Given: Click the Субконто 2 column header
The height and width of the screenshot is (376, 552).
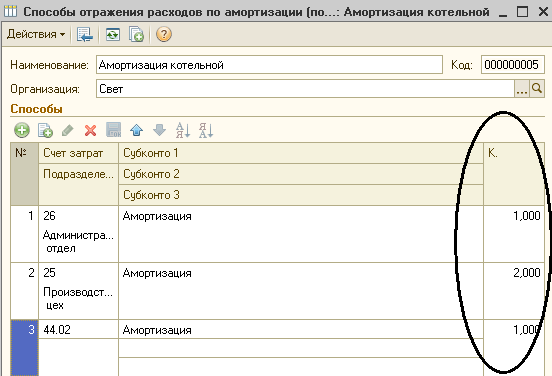Looking at the screenshot, I should [301, 174].
